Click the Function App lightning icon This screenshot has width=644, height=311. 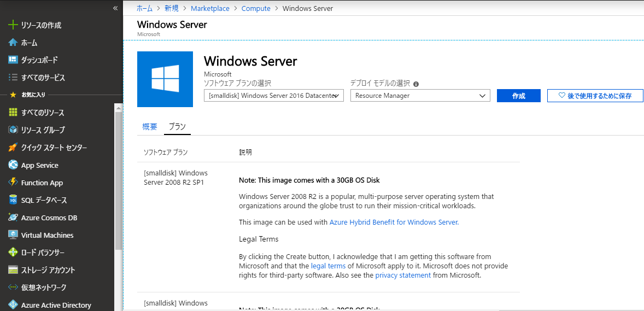(x=13, y=183)
